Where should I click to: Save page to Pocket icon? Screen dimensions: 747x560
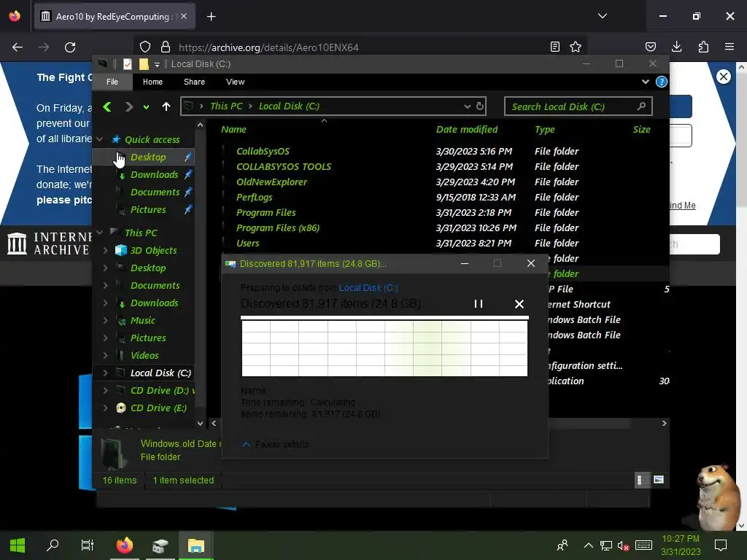tap(650, 47)
